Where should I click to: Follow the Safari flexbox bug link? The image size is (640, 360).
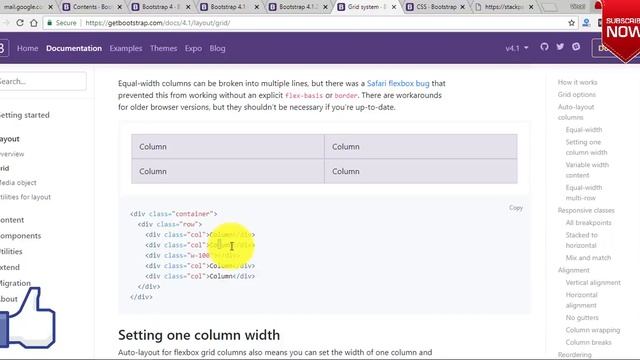(x=398, y=83)
